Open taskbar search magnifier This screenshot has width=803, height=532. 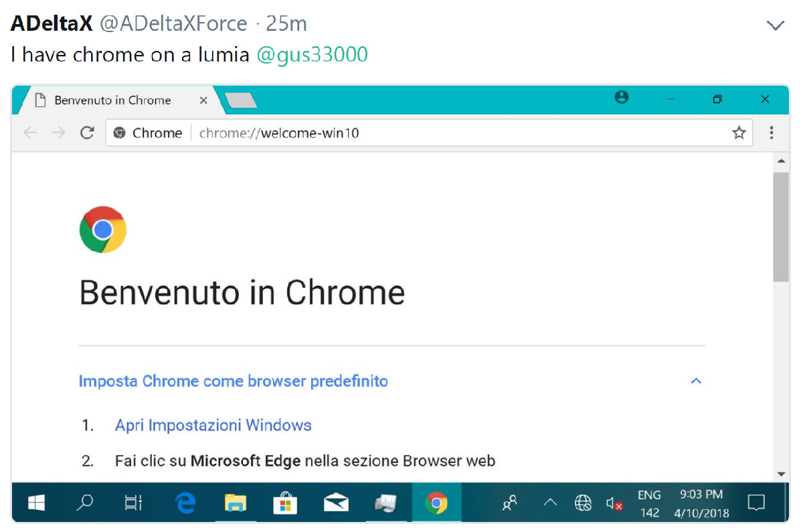[85, 503]
